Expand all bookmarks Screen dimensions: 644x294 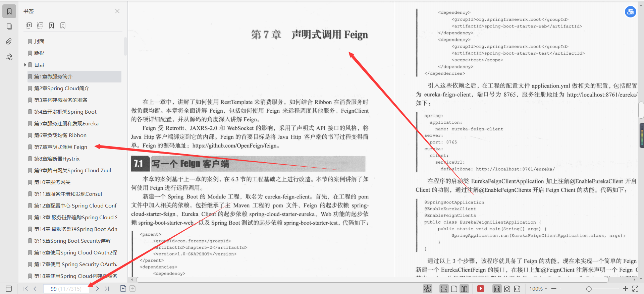point(29,25)
